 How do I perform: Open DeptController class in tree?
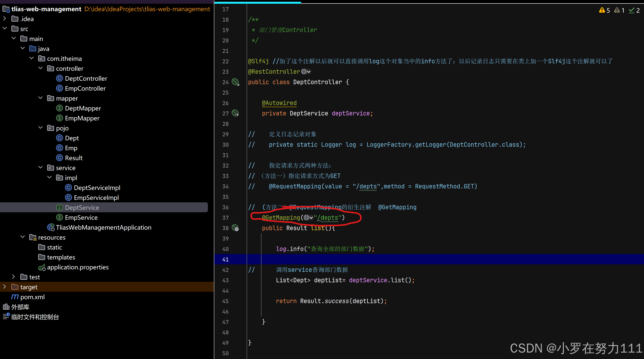86,78
